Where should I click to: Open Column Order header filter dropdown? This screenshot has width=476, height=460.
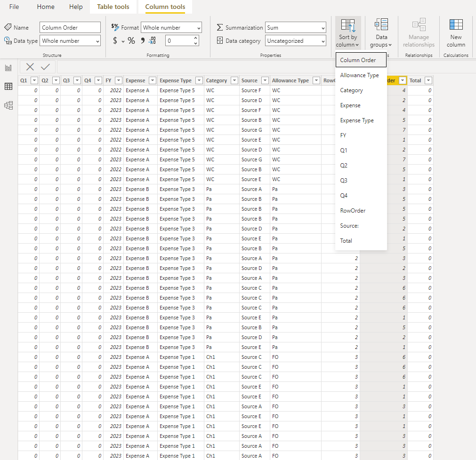[403, 80]
